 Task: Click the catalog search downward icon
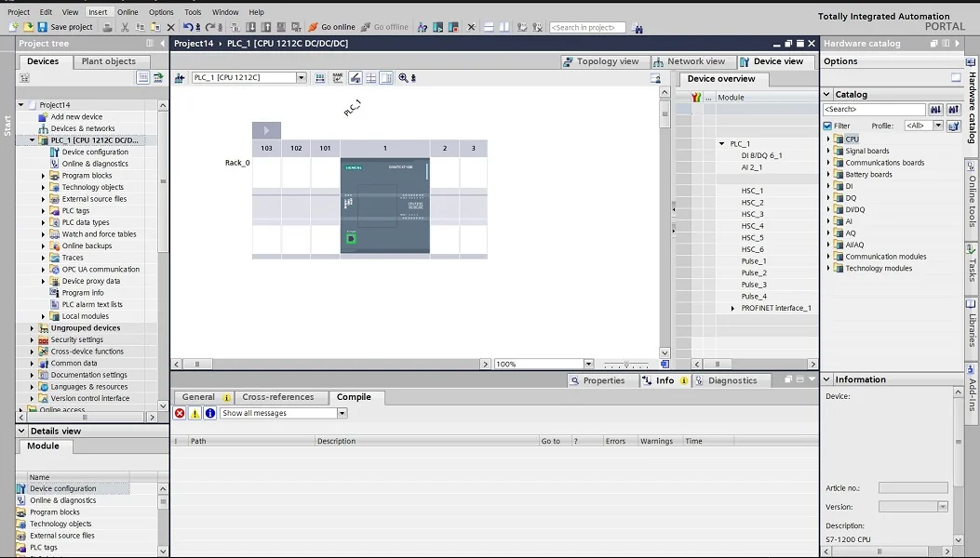[935, 110]
